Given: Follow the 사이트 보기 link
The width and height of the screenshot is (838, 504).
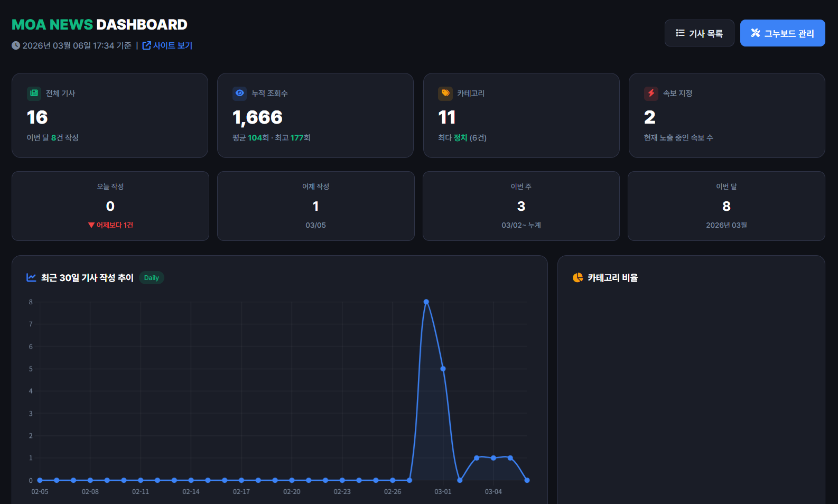Looking at the screenshot, I should tap(172, 46).
